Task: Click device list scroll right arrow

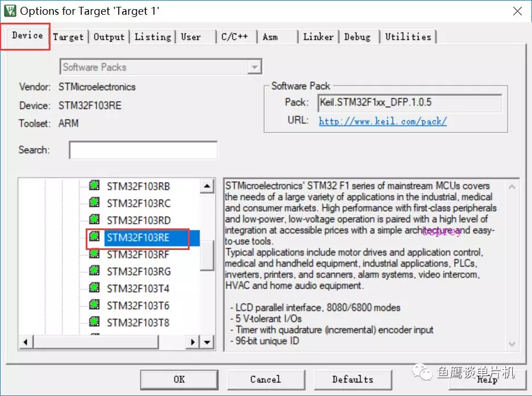Action: click(192, 342)
